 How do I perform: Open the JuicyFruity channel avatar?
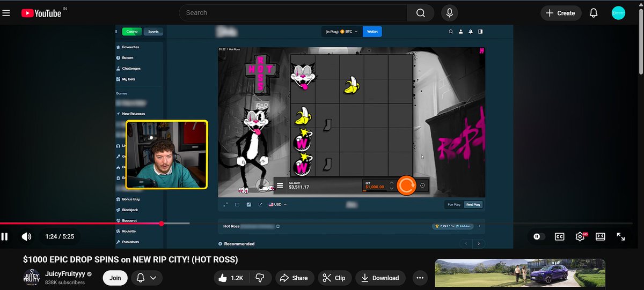(x=32, y=278)
